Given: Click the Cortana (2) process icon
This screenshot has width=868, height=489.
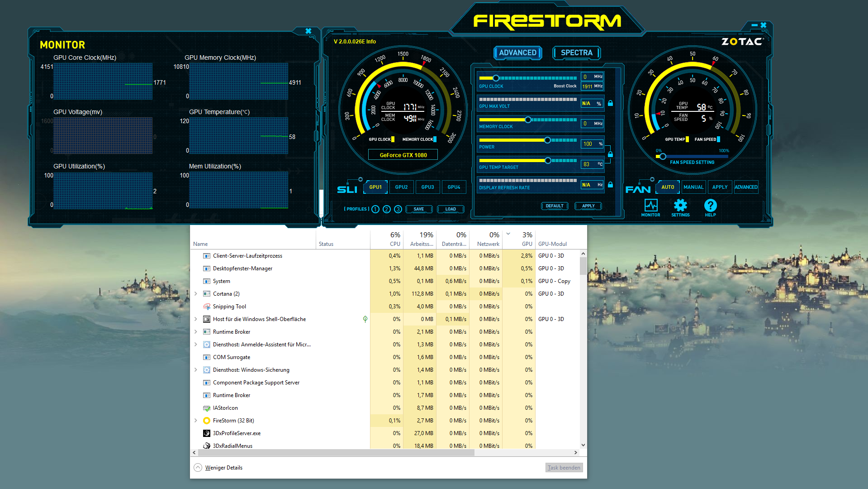Looking at the screenshot, I should (x=207, y=294).
